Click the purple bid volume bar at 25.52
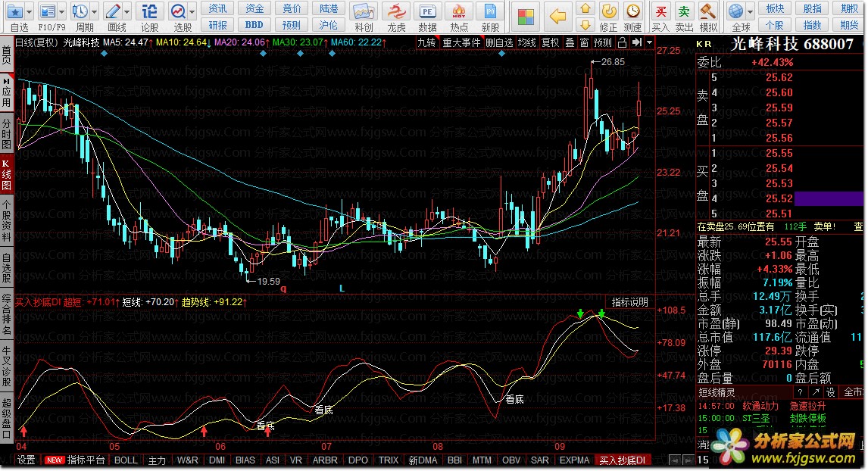 [x=829, y=198]
